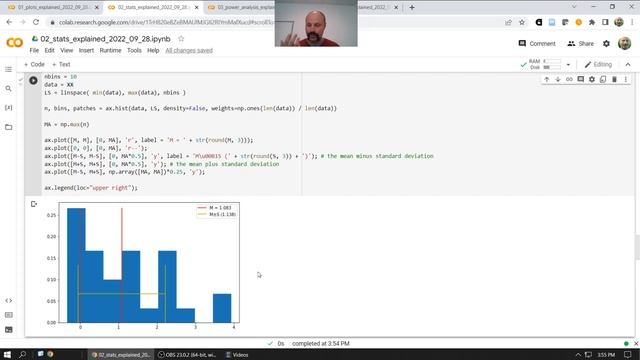Move cell up arrow
Image resolution: width=640 pixels, height=360 pixels.
pos(547,79)
